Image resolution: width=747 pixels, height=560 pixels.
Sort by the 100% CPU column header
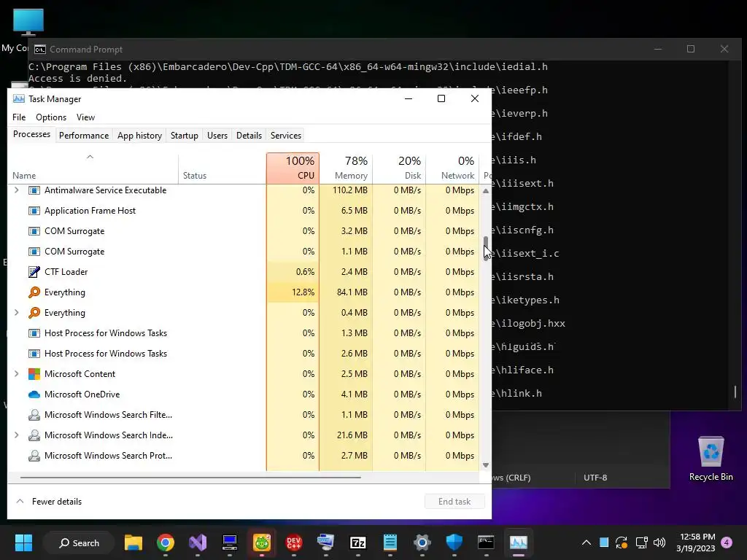[x=293, y=168]
